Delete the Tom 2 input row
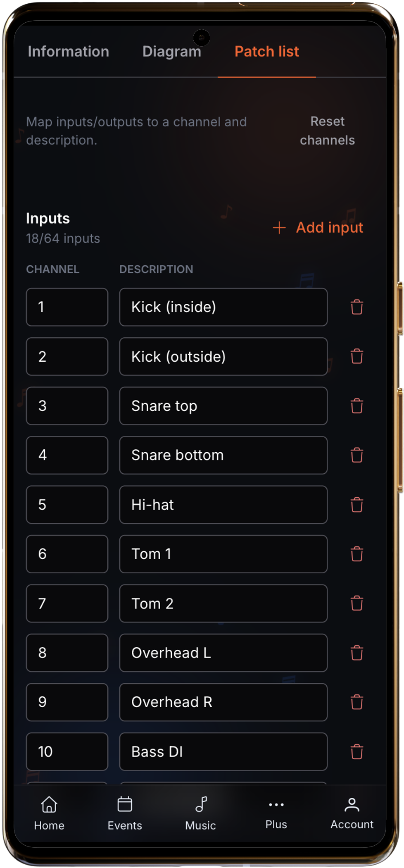Image resolution: width=404 pixels, height=868 pixels. [356, 603]
